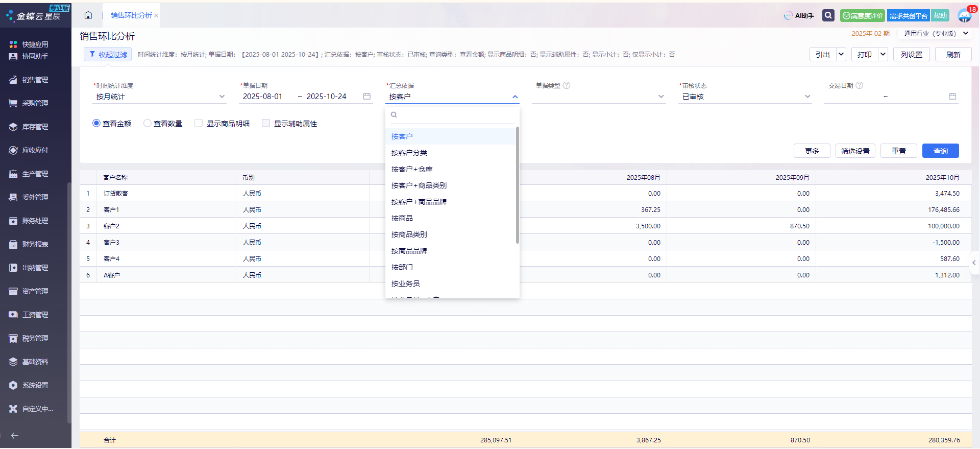Screen dimensions: 980x449
Task: Open the AI助手 assistant
Action: coord(799,16)
